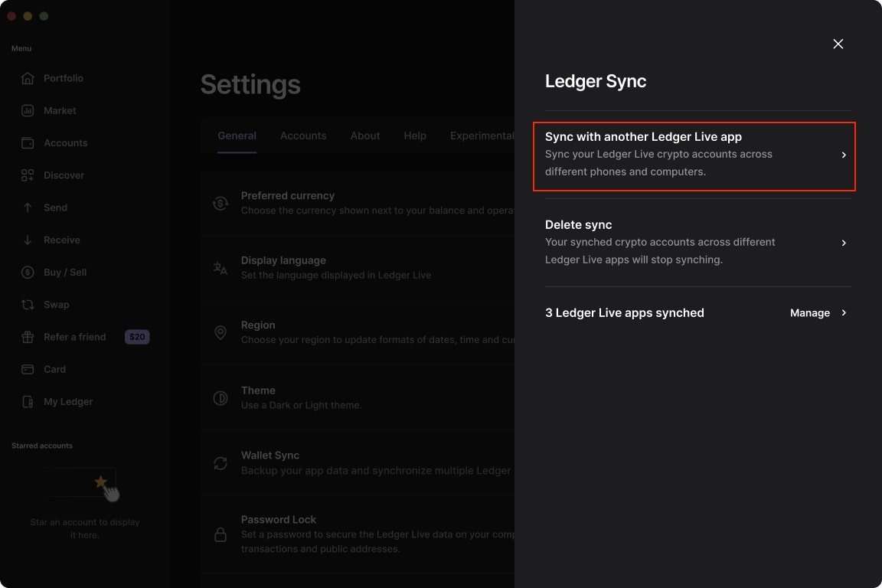Screen dimensions: 882x588
Task: Switch to the About settings tab
Action: click(x=365, y=136)
